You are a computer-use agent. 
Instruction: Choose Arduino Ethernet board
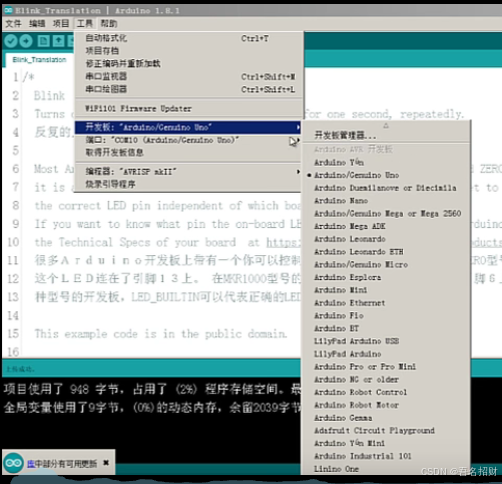[x=386, y=303]
